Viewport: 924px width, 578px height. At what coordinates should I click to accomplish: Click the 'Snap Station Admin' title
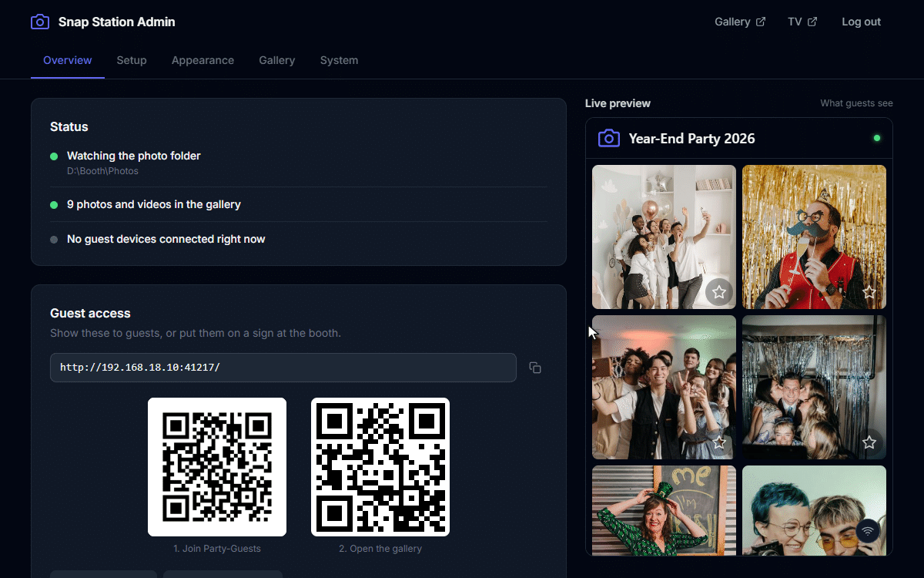(117, 22)
